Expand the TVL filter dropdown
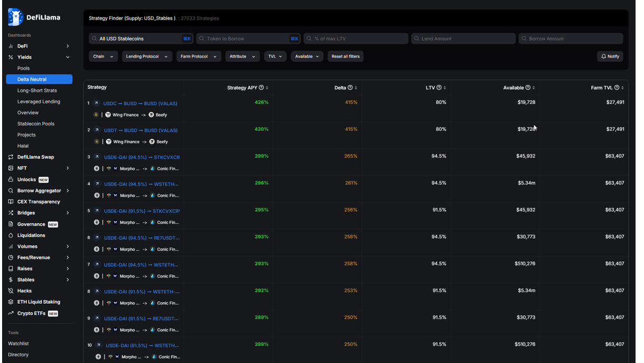The image size is (644, 363). 275,56
